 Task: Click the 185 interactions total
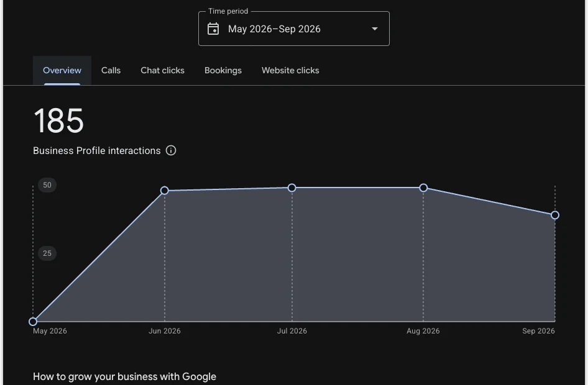[x=58, y=120]
